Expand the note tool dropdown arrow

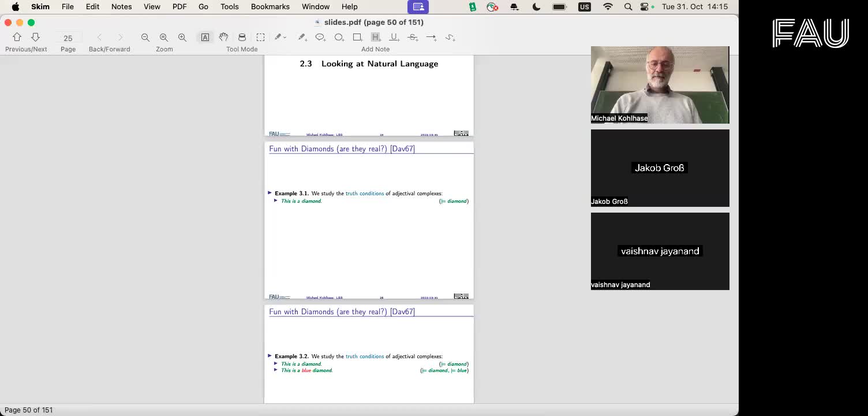click(285, 38)
